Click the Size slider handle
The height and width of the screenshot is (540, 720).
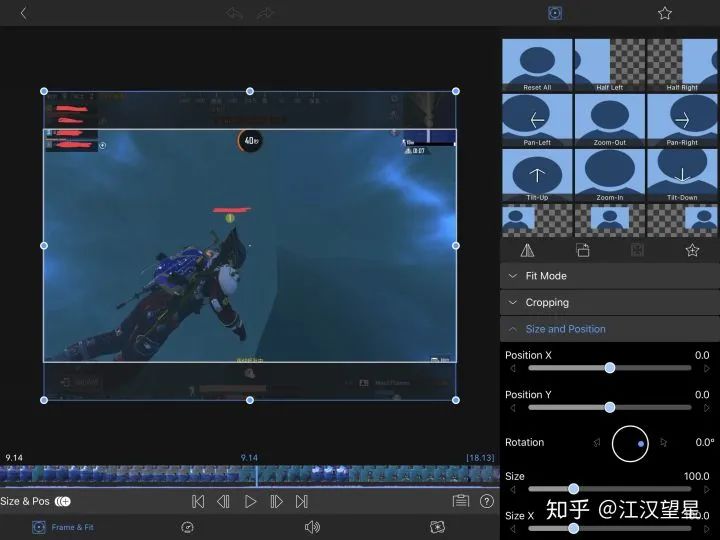tap(574, 489)
